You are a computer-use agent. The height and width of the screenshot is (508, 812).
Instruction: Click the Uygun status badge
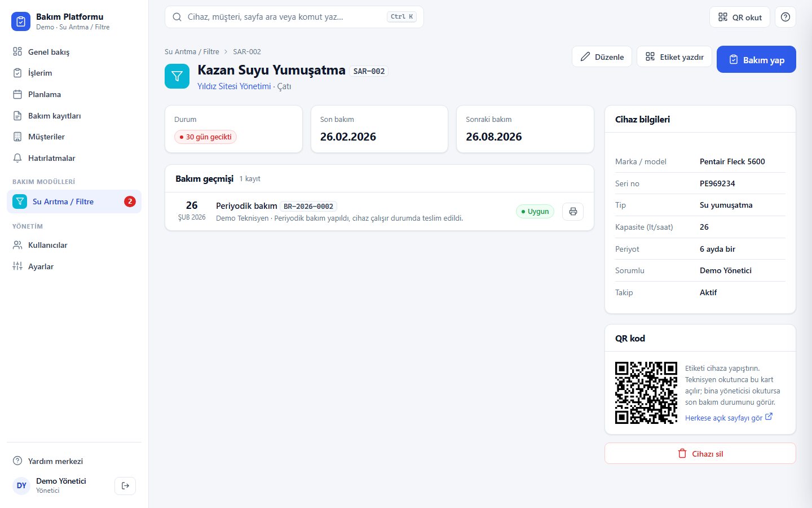[535, 212]
